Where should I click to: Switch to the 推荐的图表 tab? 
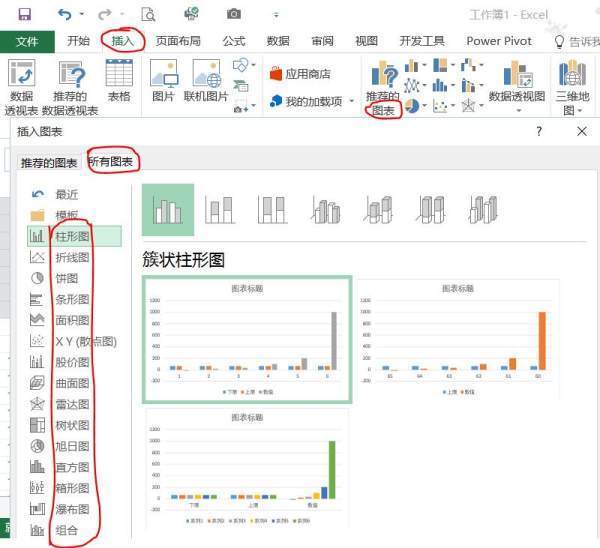(x=49, y=162)
